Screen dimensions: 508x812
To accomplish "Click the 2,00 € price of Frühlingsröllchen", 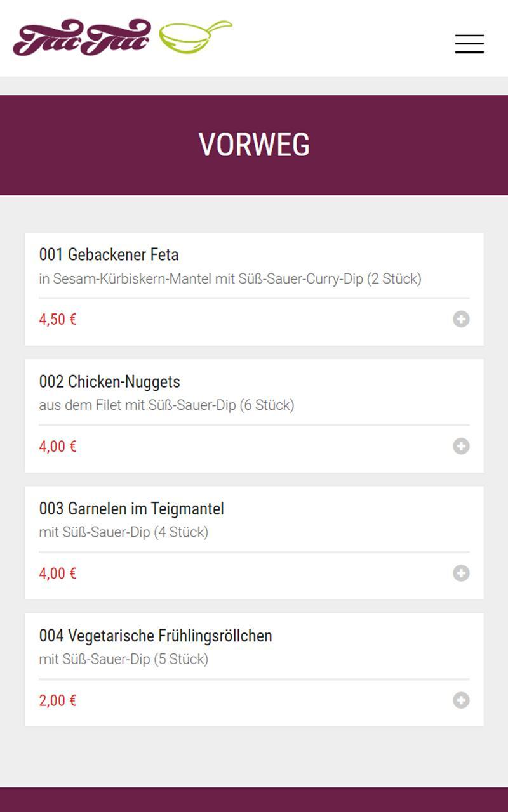I will click(x=58, y=700).
